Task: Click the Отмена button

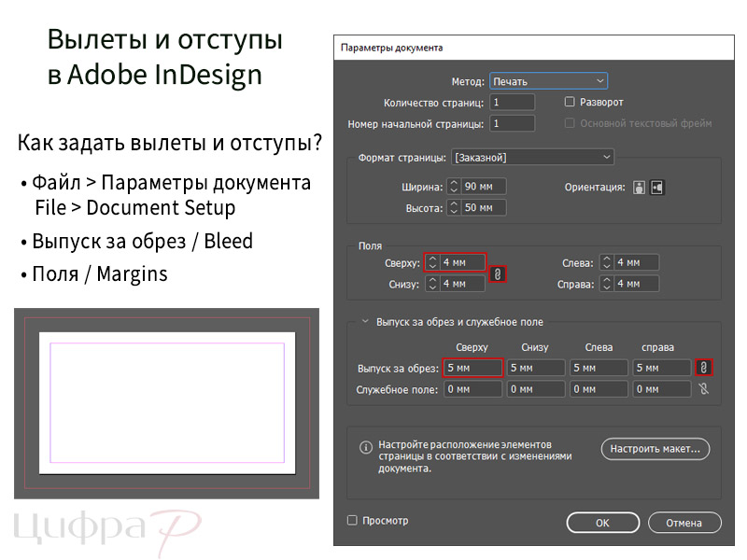Action: click(x=684, y=523)
